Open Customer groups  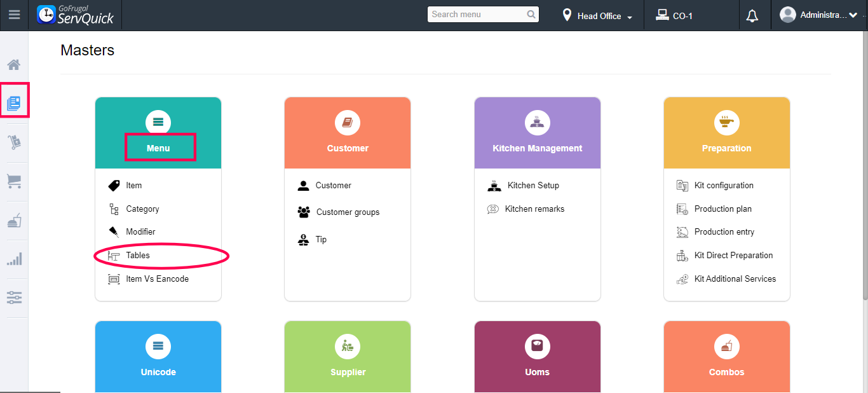point(348,212)
